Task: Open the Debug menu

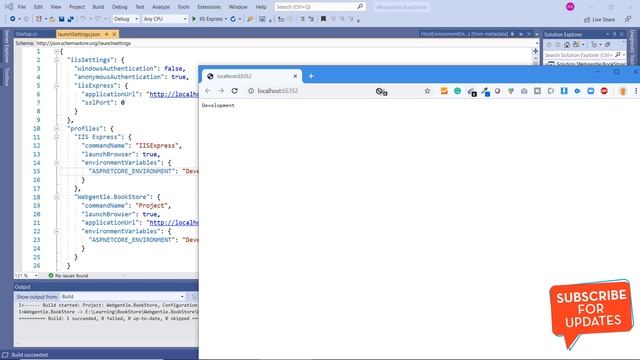Action: point(120,7)
